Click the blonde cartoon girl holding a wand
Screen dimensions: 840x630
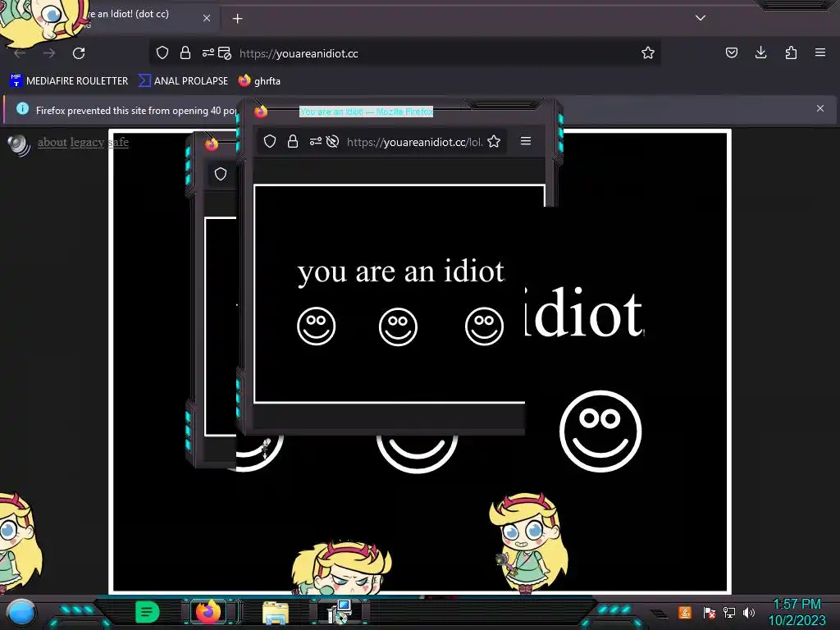(x=527, y=543)
